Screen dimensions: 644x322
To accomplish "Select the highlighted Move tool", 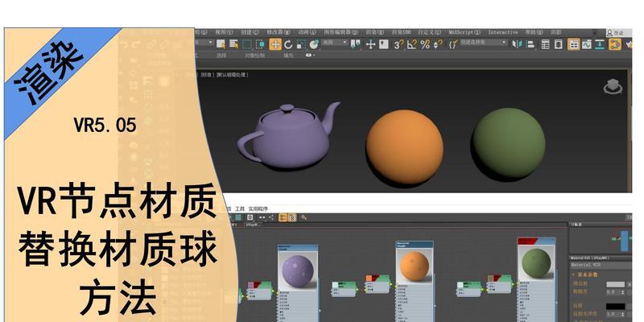I will pos(275,44).
